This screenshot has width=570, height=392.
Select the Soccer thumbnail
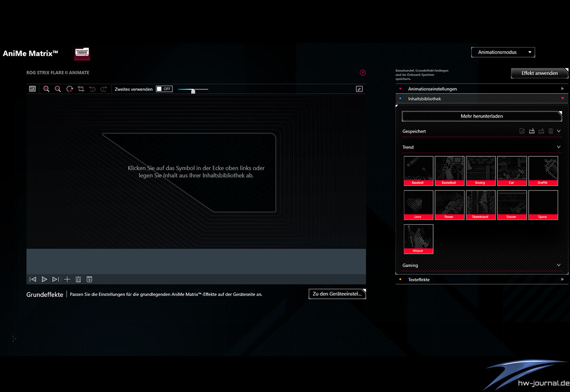[x=512, y=205]
